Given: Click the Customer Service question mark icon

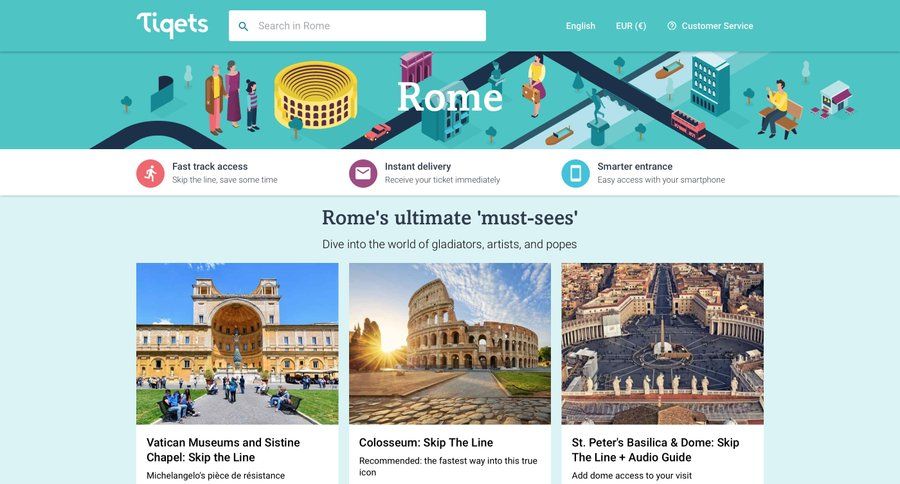Looking at the screenshot, I should [672, 26].
